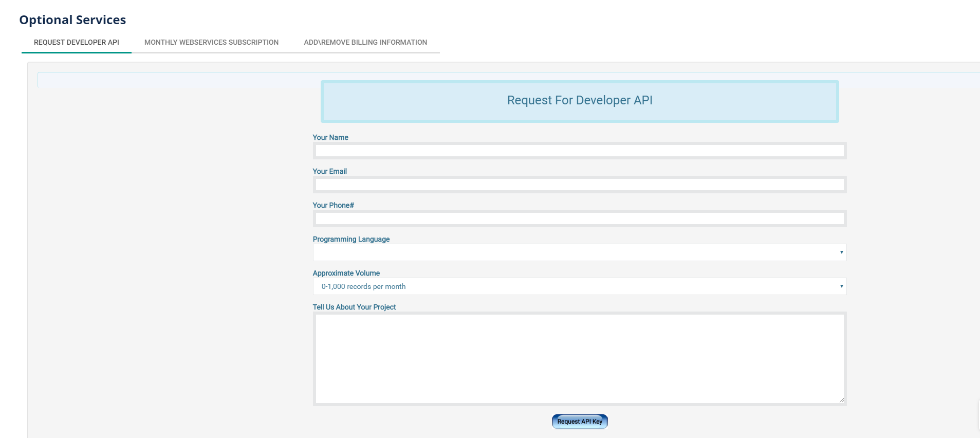Click into the Your Name field
This screenshot has height=438, width=980.
pyautogui.click(x=579, y=151)
